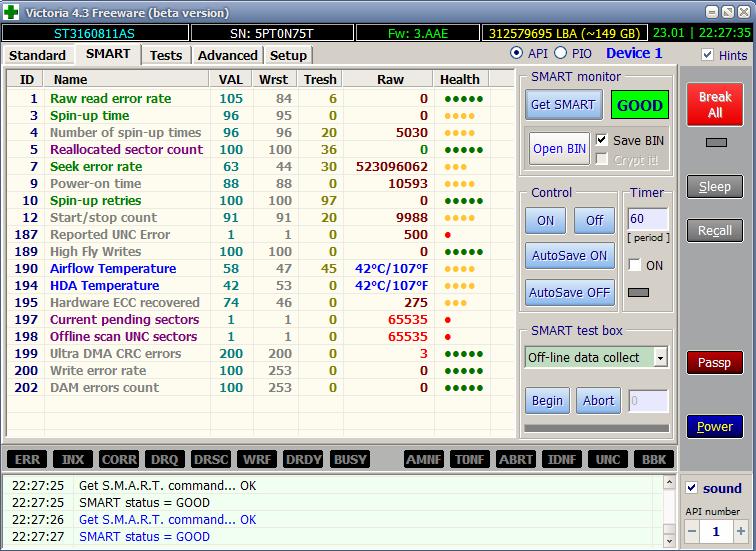
Task: Put the drive to Sleep
Action: [715, 187]
